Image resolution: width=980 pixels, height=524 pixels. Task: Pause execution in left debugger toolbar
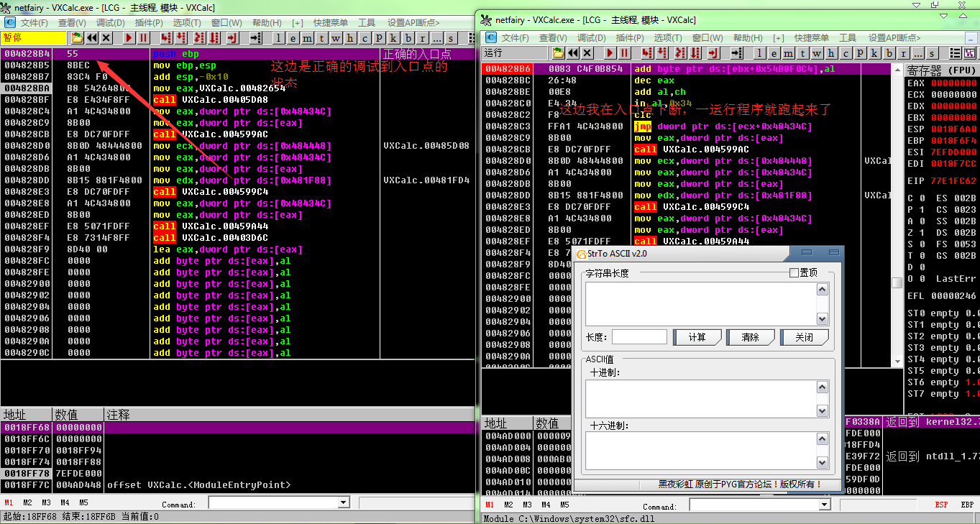144,38
